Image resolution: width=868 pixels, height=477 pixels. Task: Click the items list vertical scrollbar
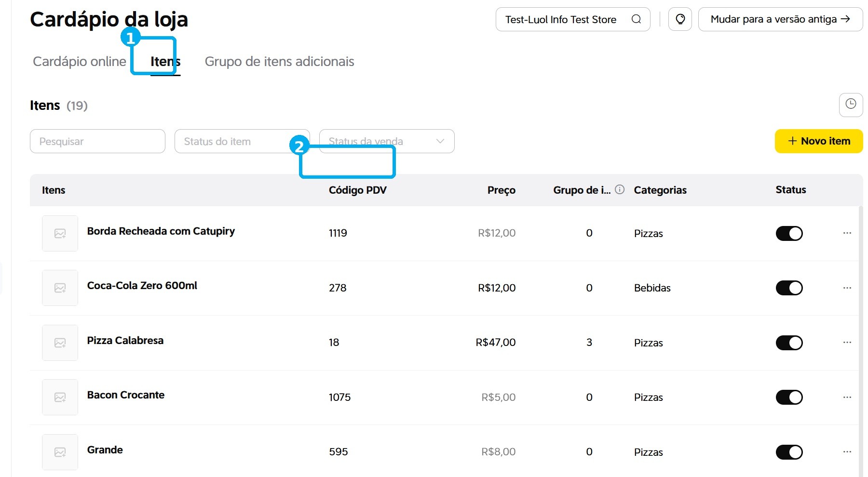(x=861, y=341)
